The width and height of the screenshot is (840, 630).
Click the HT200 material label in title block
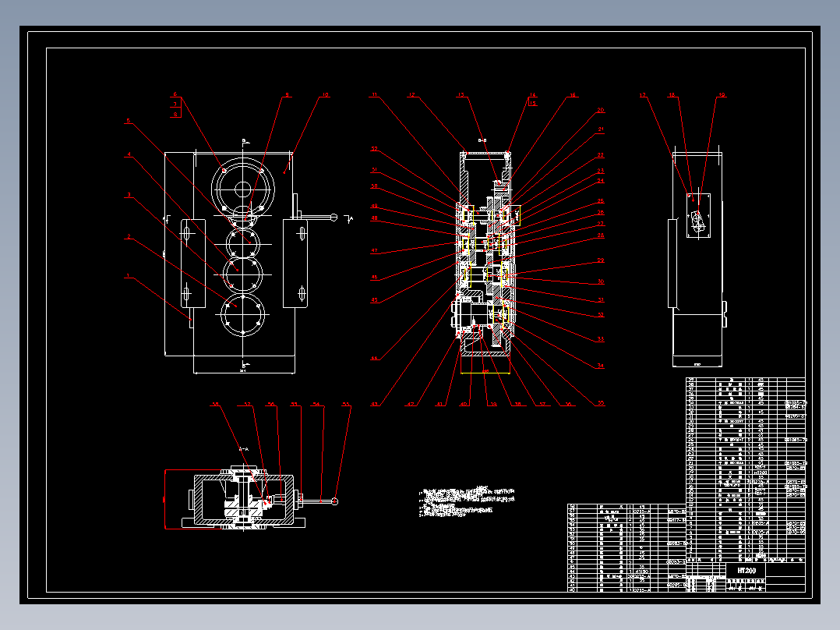[x=746, y=571]
